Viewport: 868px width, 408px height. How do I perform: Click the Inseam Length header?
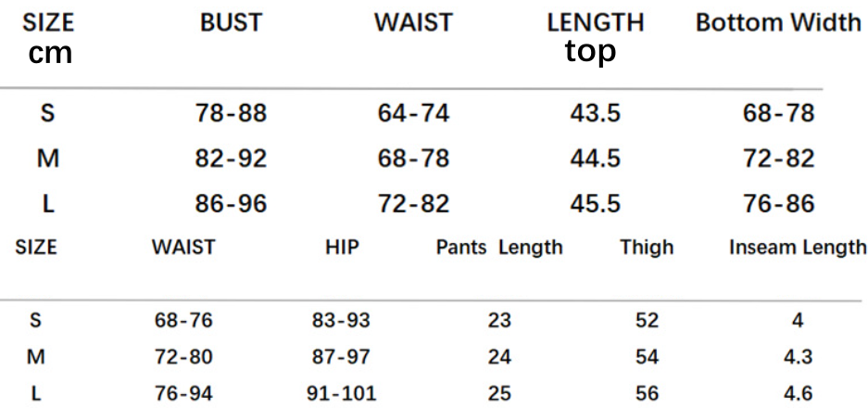point(798,248)
